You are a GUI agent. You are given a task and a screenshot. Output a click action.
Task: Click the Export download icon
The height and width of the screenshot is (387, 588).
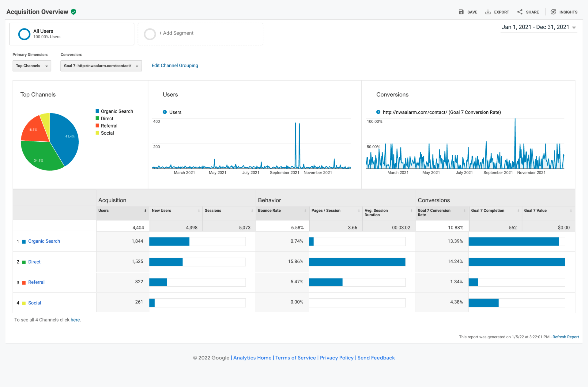pyautogui.click(x=488, y=12)
